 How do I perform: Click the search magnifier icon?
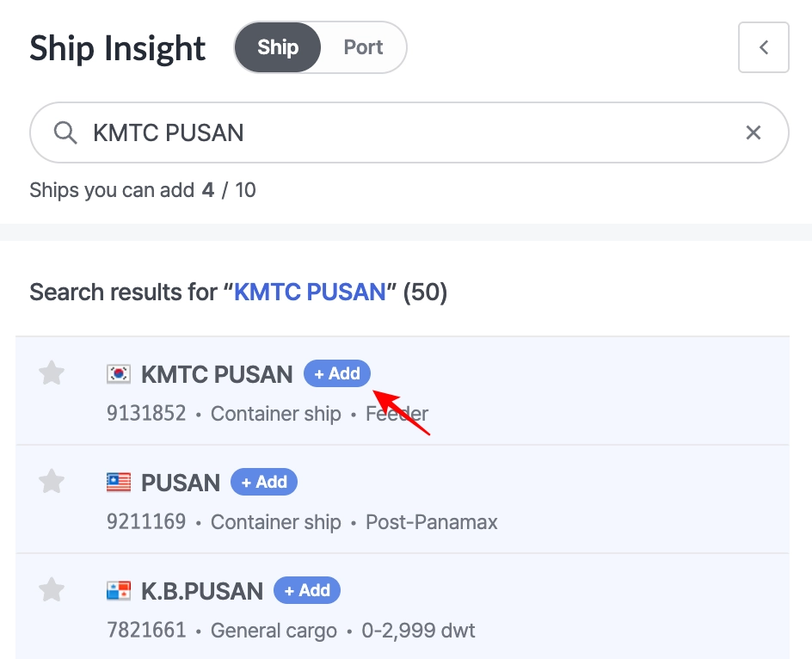click(65, 132)
